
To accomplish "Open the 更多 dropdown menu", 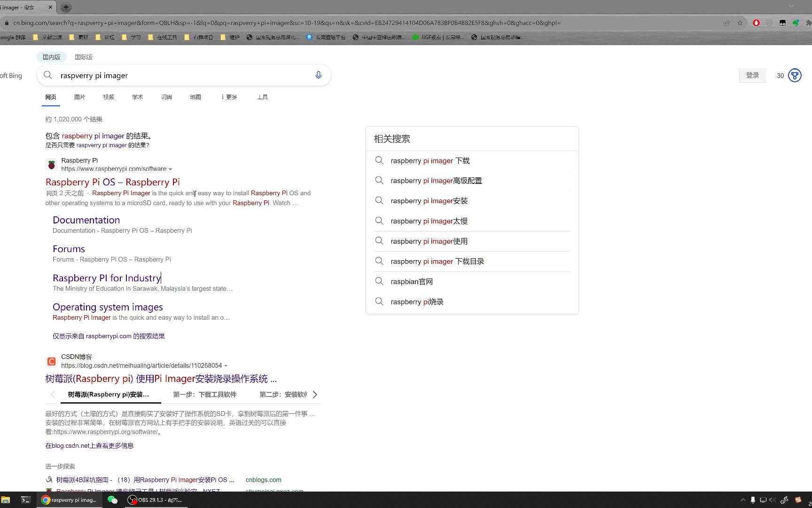I will pyautogui.click(x=229, y=97).
